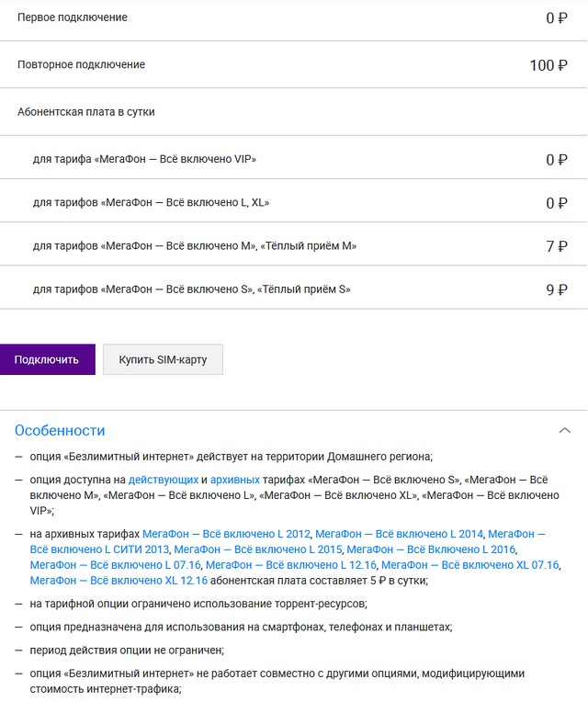
Task: Open МегаФон — Всё Включено L 2016 link
Action: (432, 549)
